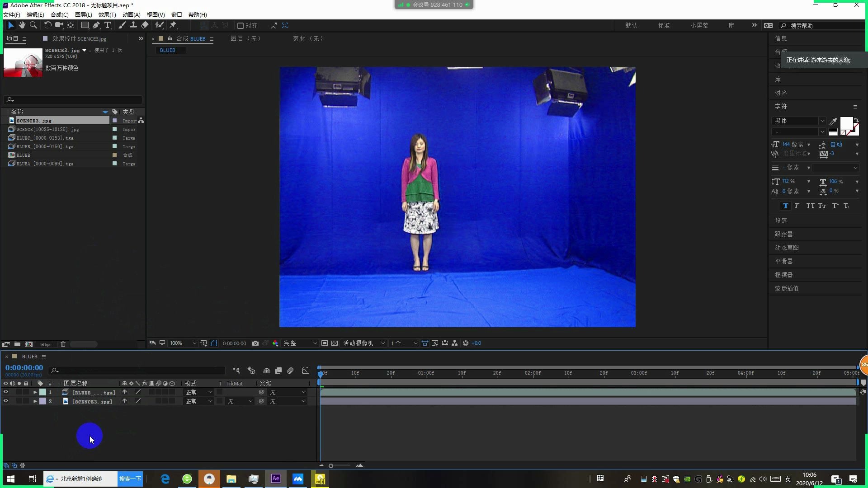Select the Rectangle shape tool
The image size is (868, 488).
pos(85,25)
